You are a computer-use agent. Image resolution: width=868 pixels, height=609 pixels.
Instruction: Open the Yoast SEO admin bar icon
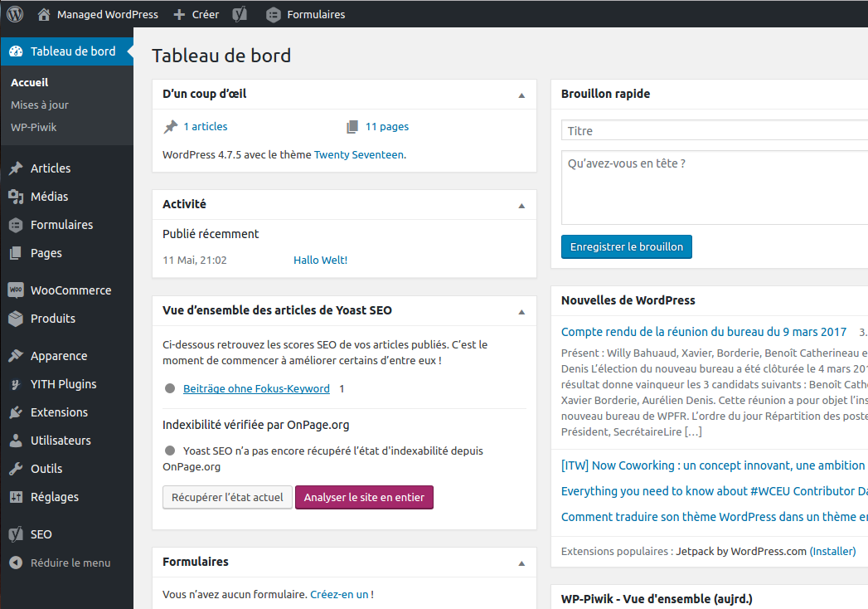[x=239, y=14]
